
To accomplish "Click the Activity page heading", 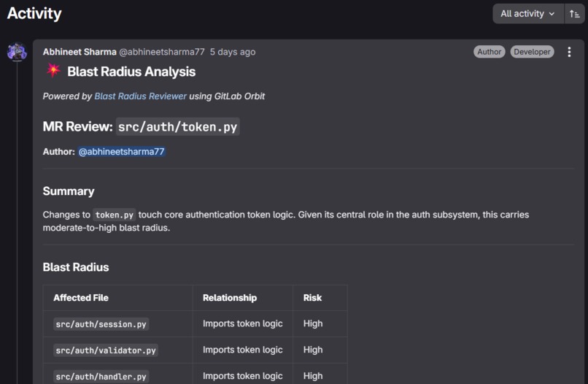I will click(x=34, y=14).
